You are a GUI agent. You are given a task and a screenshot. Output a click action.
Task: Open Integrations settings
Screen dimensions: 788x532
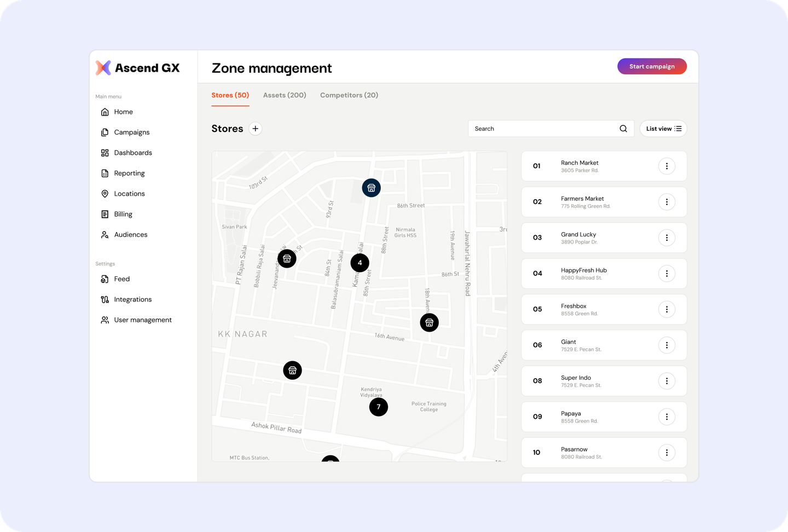tap(126, 299)
